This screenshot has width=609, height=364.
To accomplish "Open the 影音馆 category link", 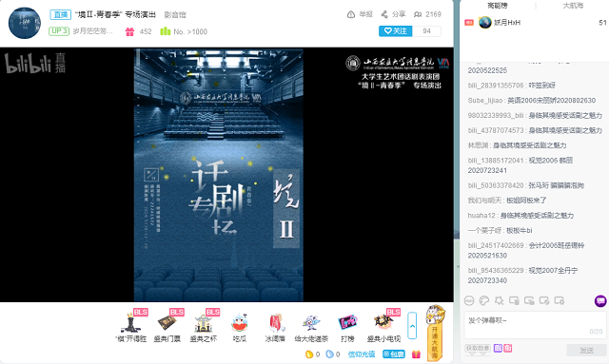I will tap(175, 15).
